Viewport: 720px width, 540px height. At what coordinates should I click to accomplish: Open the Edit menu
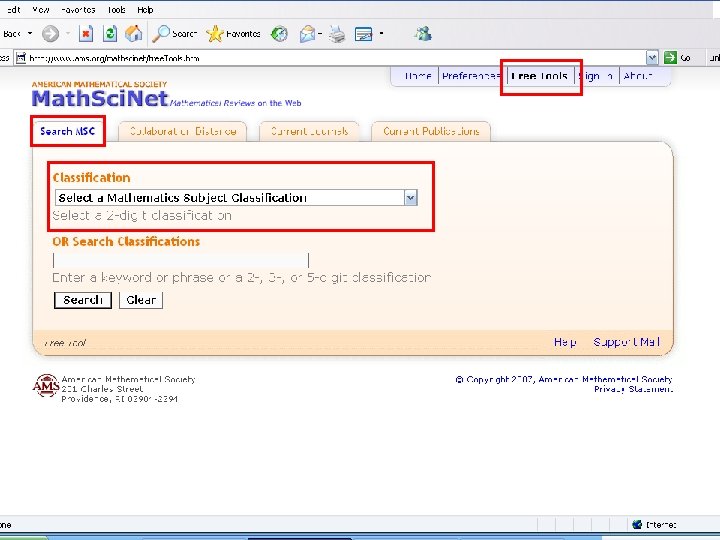[13, 10]
